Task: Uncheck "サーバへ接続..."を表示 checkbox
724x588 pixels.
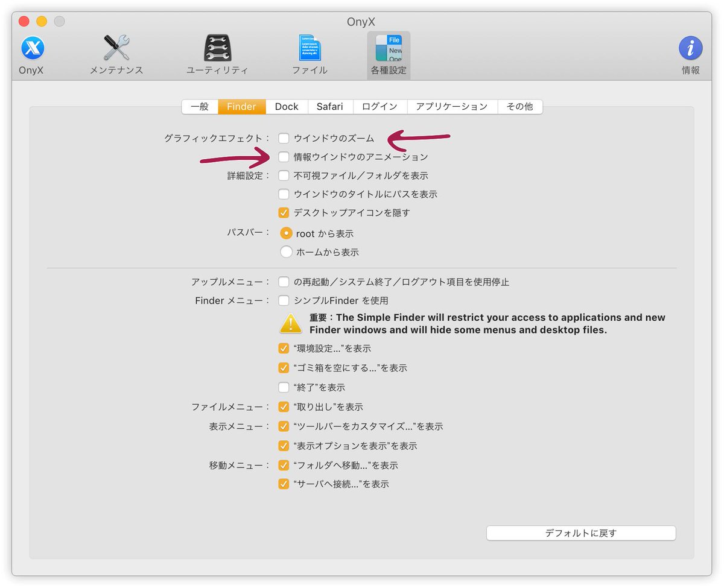Action: coord(284,484)
